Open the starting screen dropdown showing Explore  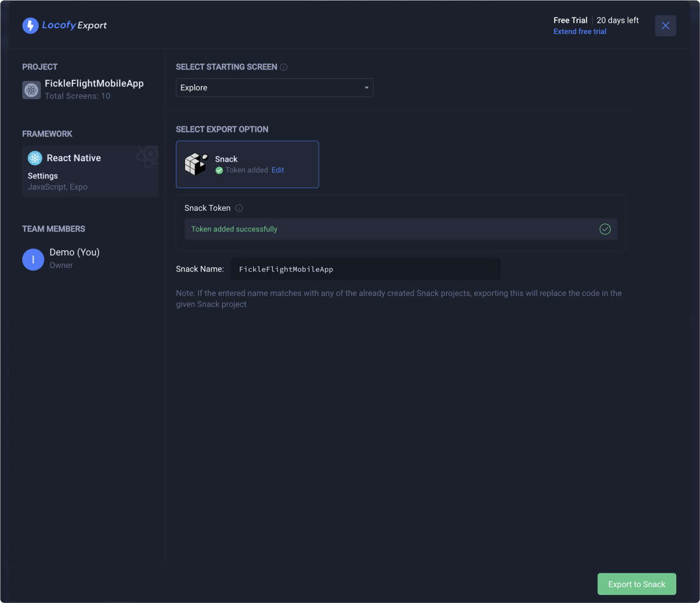[x=274, y=87]
